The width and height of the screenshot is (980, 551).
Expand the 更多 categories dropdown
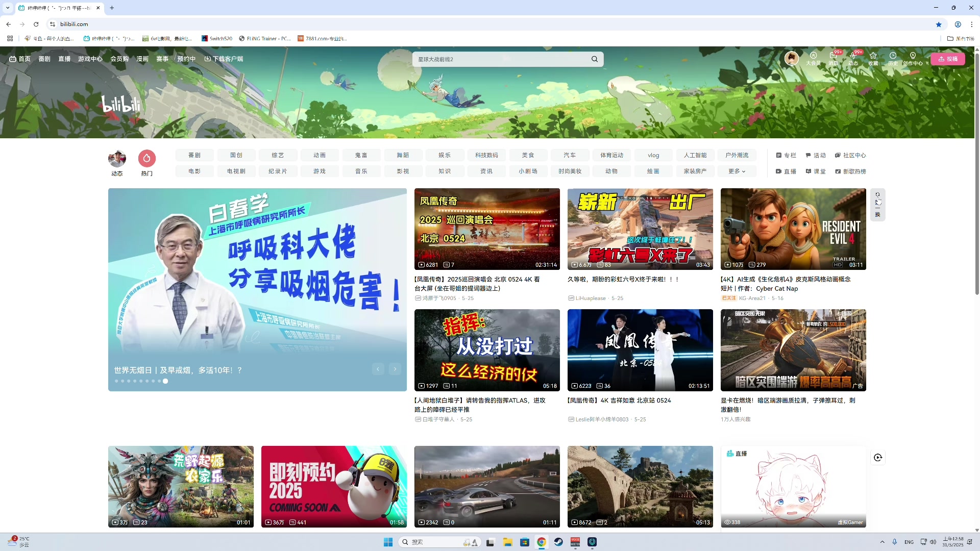pos(737,171)
